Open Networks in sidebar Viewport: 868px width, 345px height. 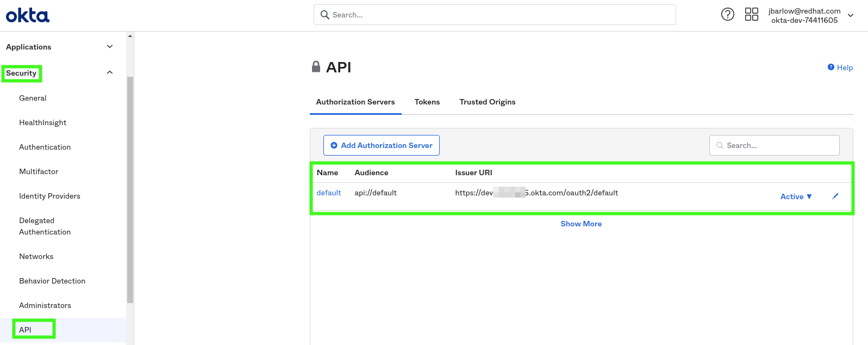pos(36,256)
